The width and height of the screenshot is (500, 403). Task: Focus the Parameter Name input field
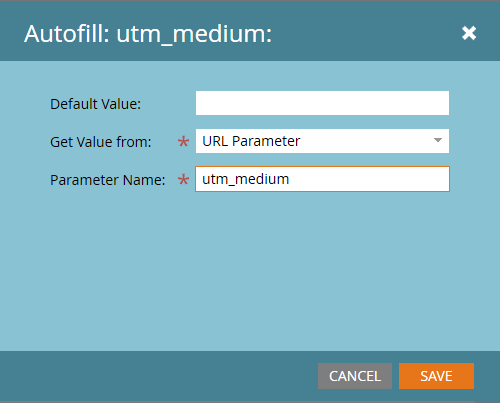[322, 179]
